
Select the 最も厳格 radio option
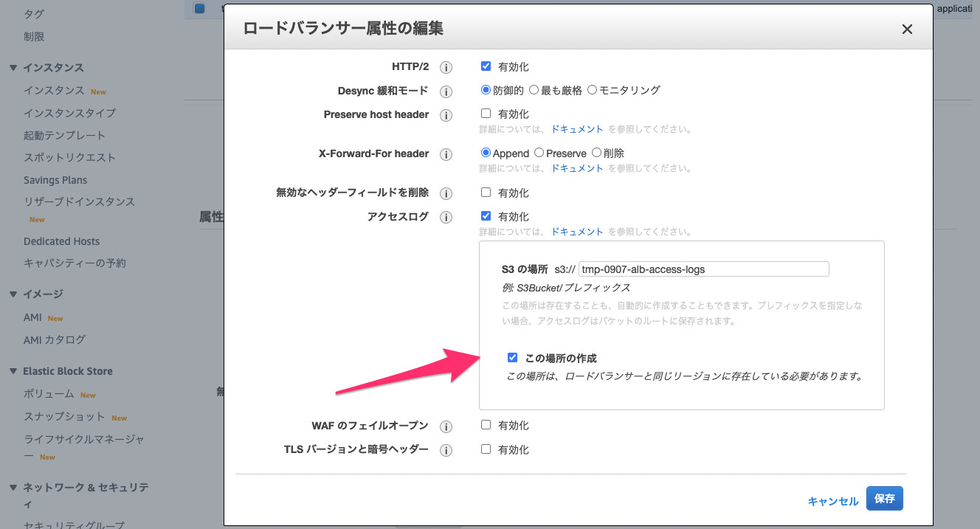(x=534, y=90)
